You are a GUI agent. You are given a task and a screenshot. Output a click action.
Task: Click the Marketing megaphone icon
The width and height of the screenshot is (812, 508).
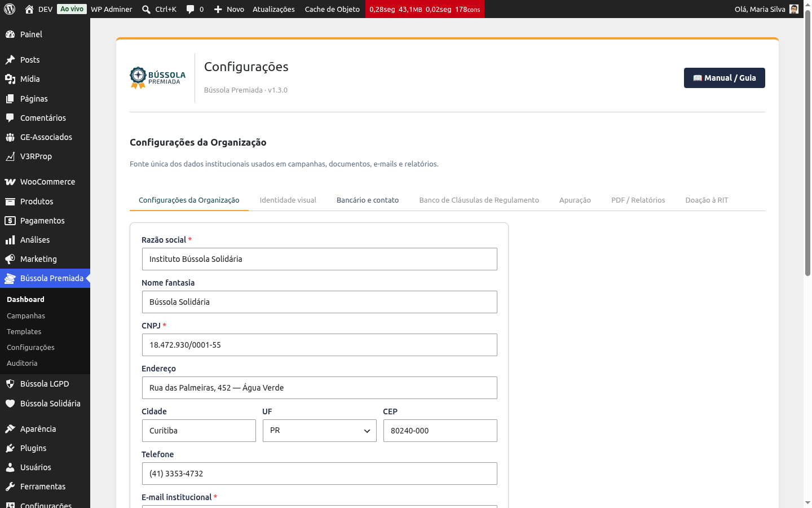tap(10, 259)
